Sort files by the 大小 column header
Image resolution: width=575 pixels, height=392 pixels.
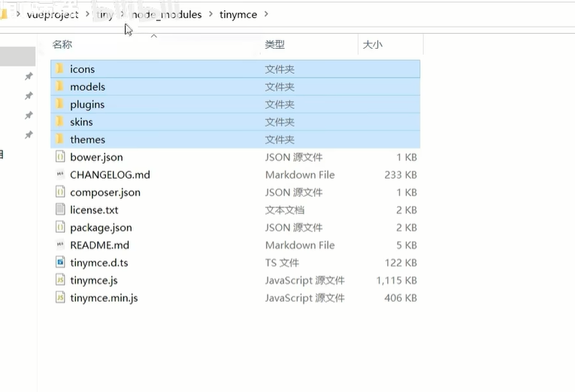pyautogui.click(x=372, y=44)
